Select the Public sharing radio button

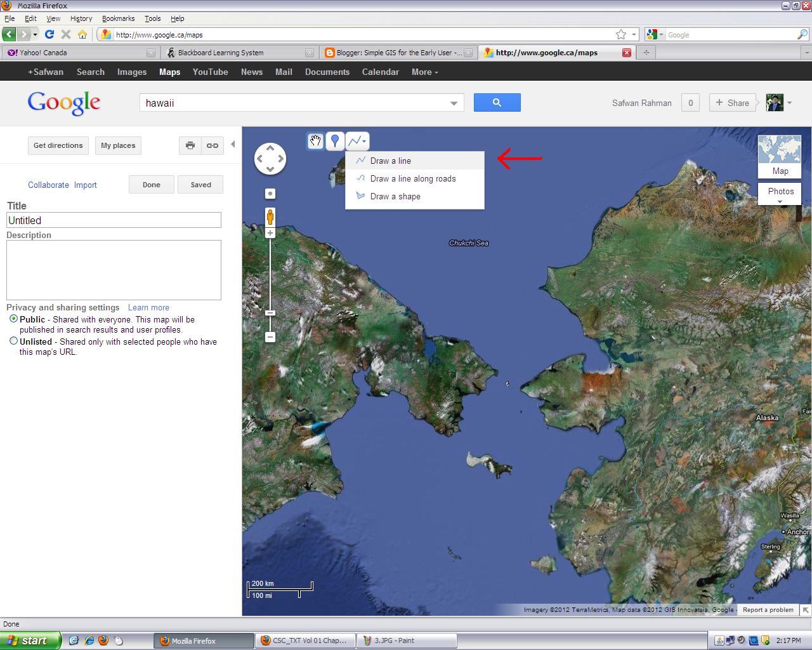[13, 319]
